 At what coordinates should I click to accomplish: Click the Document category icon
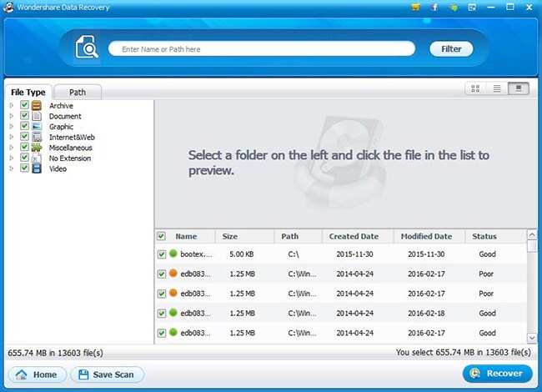coord(37,116)
